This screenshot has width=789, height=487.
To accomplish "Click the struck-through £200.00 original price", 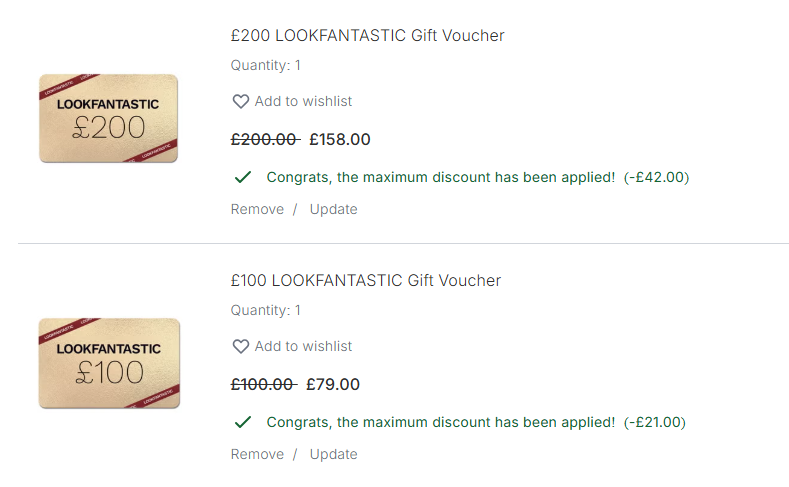I will 264,140.
